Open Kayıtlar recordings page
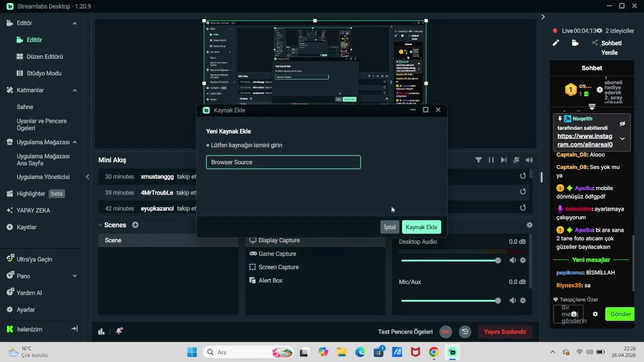Image resolution: width=644 pixels, height=362 pixels. pos(26,227)
